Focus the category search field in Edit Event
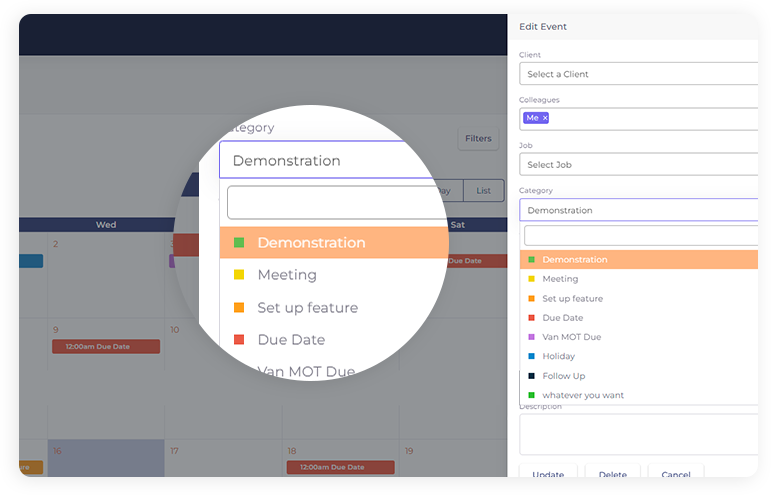This screenshot has width=771, height=495. [640, 235]
